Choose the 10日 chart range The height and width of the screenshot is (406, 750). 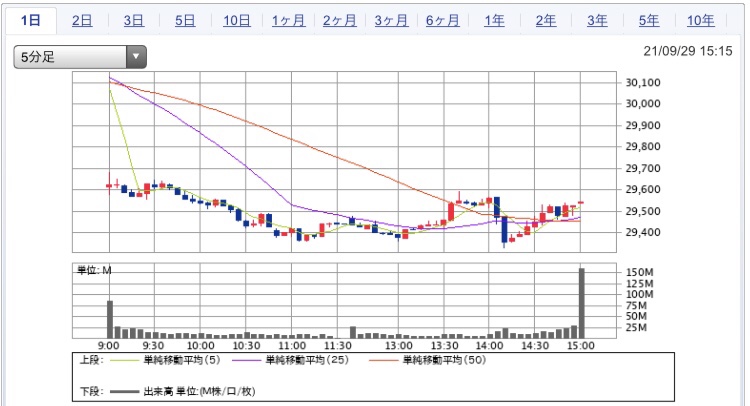(237, 21)
